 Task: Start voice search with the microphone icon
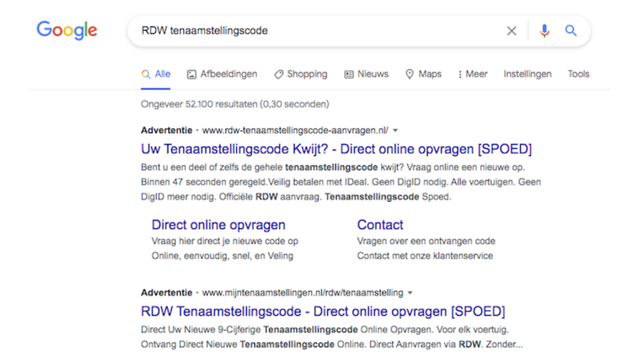[545, 31]
